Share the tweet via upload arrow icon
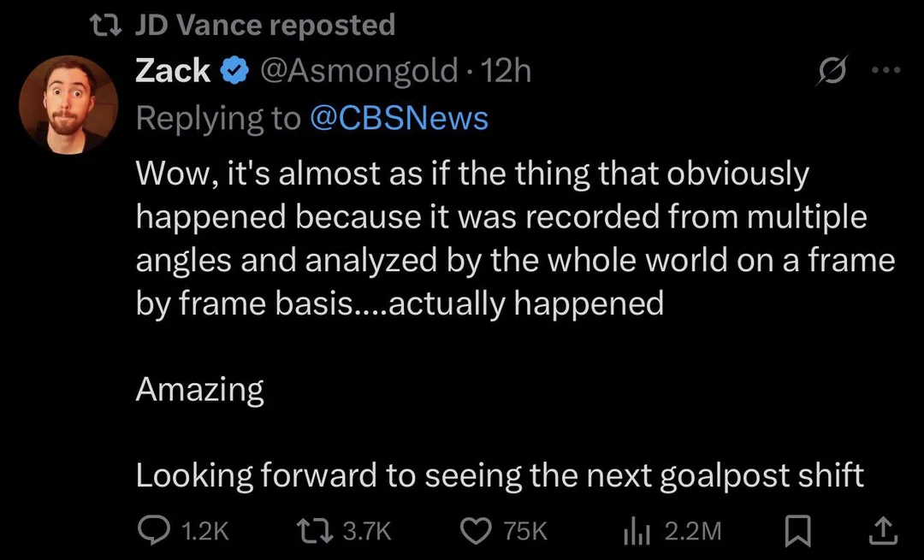This screenshot has width=924, height=560. [881, 531]
